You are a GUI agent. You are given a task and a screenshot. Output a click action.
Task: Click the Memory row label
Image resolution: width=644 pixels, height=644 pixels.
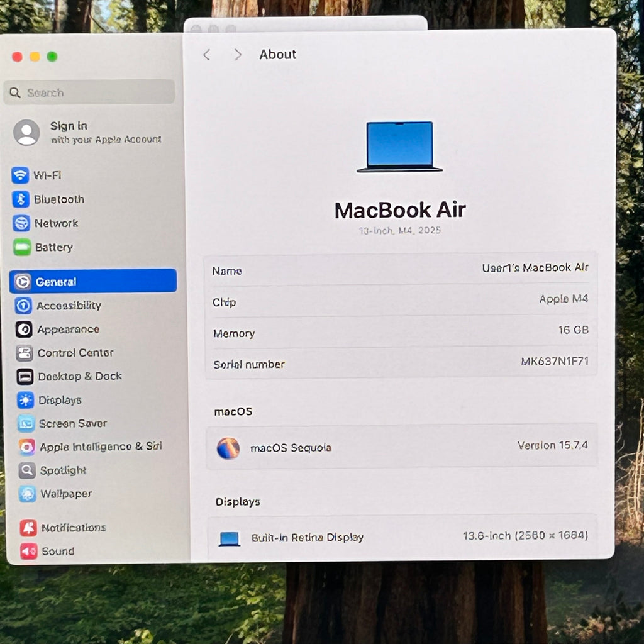tap(234, 333)
